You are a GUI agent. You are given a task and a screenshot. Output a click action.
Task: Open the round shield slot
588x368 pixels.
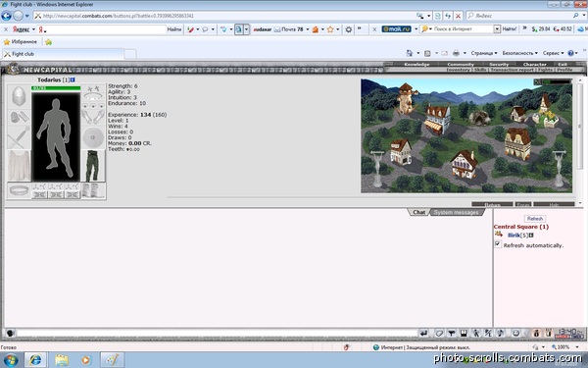93,137
